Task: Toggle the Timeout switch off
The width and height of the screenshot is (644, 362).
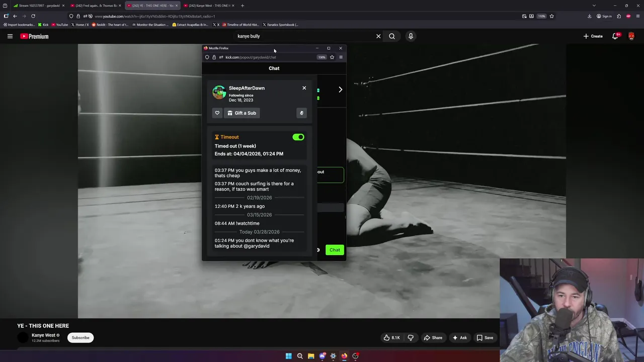Action: [x=298, y=137]
